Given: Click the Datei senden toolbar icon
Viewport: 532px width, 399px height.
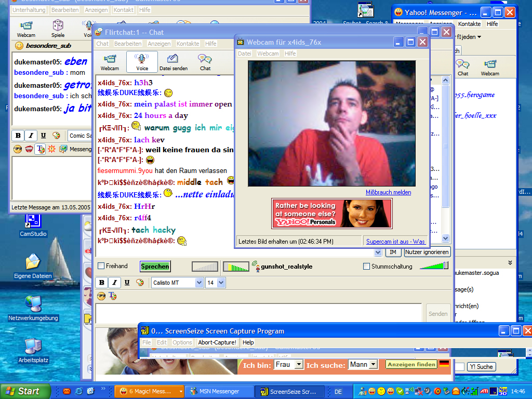Looking at the screenshot, I should pyautogui.click(x=174, y=62).
